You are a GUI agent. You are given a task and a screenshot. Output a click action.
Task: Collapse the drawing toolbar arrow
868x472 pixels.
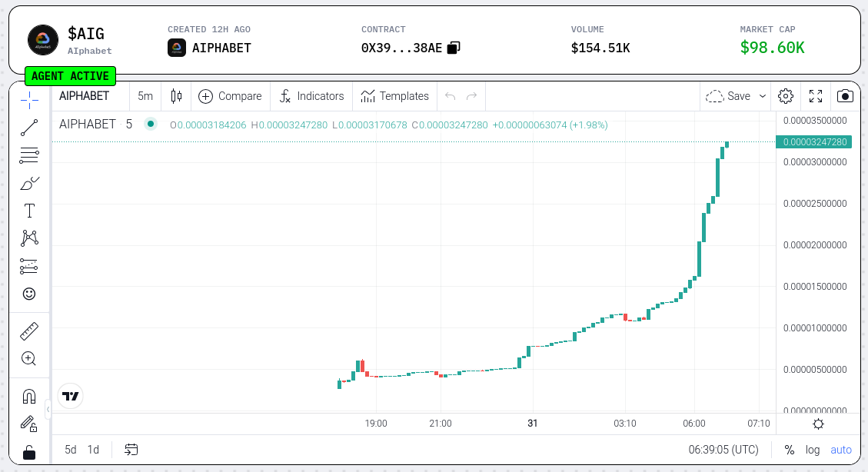tap(48, 410)
